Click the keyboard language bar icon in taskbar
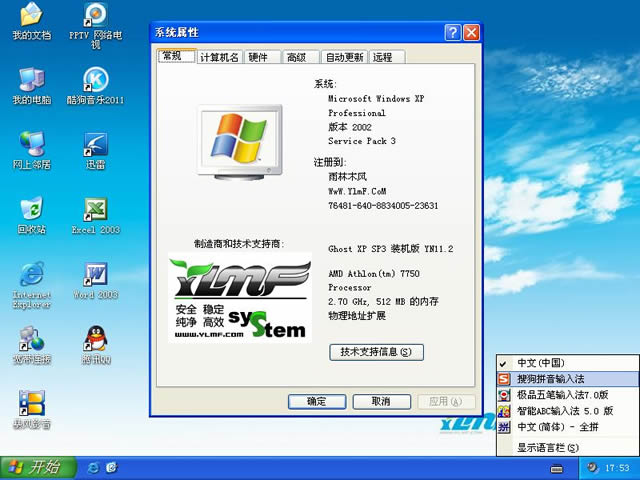 point(556,469)
